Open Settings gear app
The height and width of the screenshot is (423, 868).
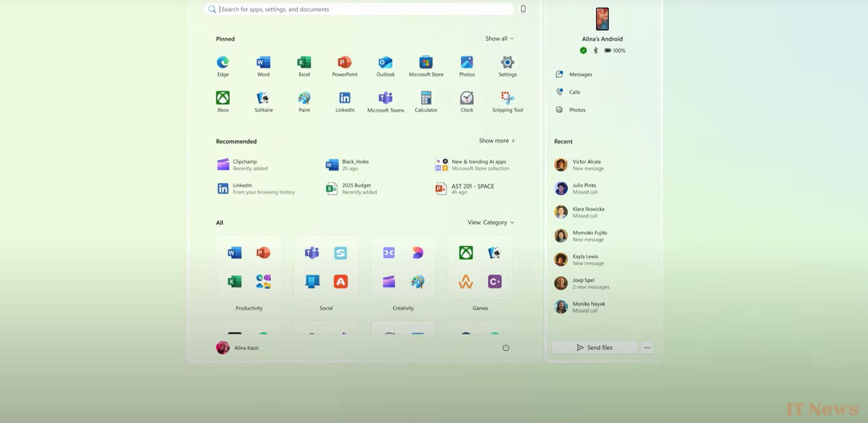point(507,66)
